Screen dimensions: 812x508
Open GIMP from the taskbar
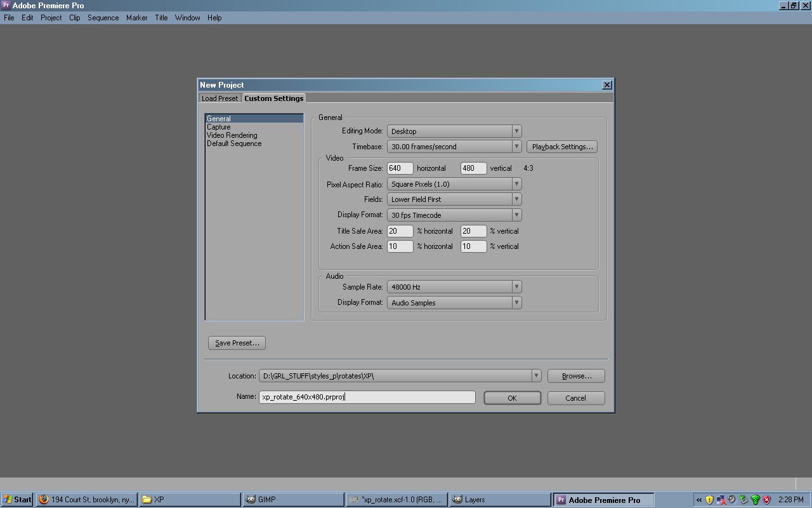[292, 499]
